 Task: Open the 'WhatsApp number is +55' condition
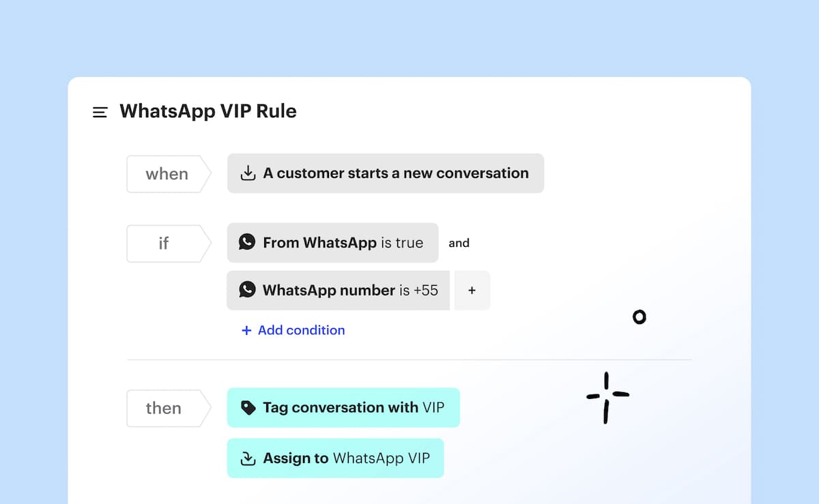tap(349, 291)
